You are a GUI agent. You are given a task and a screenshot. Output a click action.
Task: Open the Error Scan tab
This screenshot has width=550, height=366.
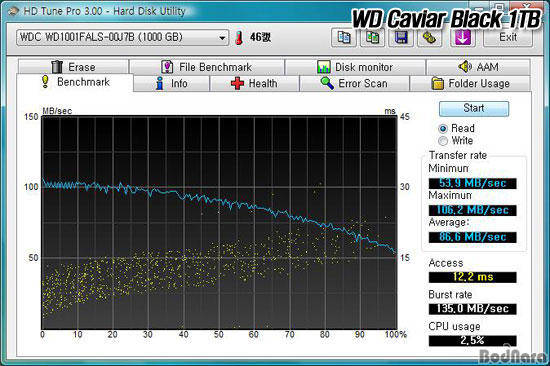click(x=354, y=84)
